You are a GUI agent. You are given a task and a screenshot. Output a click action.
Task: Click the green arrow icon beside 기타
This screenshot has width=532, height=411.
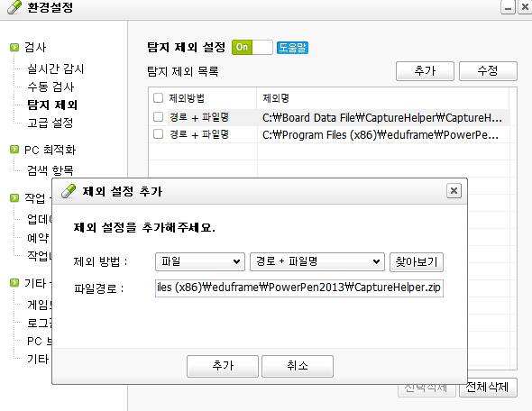[14, 282]
